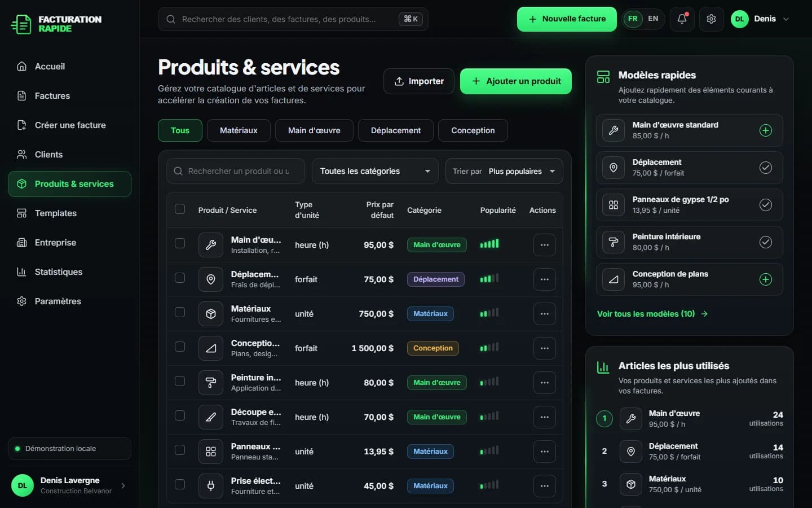Check the Déplacement row checkbox
812x508 pixels.
180,278
